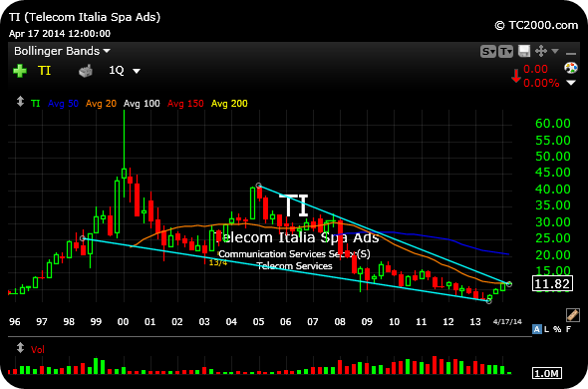Expand the white arrow below palette icon
Viewport: 588px width, 389px height.
[571, 83]
